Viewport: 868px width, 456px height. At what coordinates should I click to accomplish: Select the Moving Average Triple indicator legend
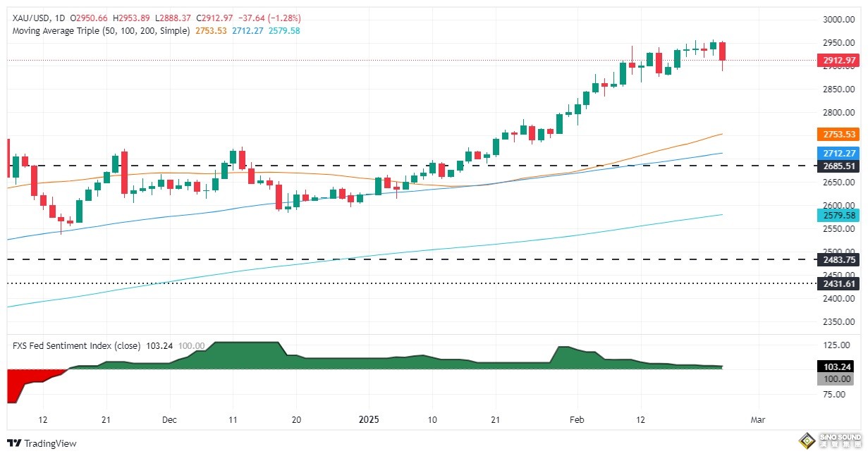tap(101, 31)
